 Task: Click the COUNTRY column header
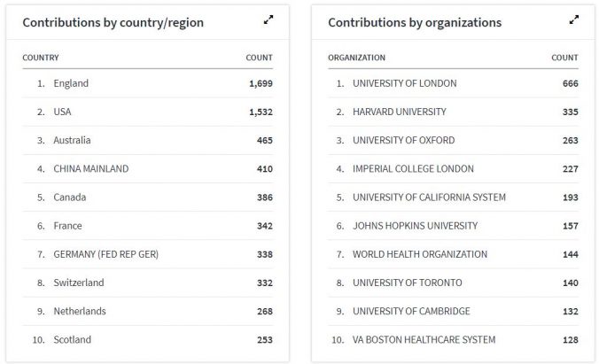pyautogui.click(x=41, y=58)
